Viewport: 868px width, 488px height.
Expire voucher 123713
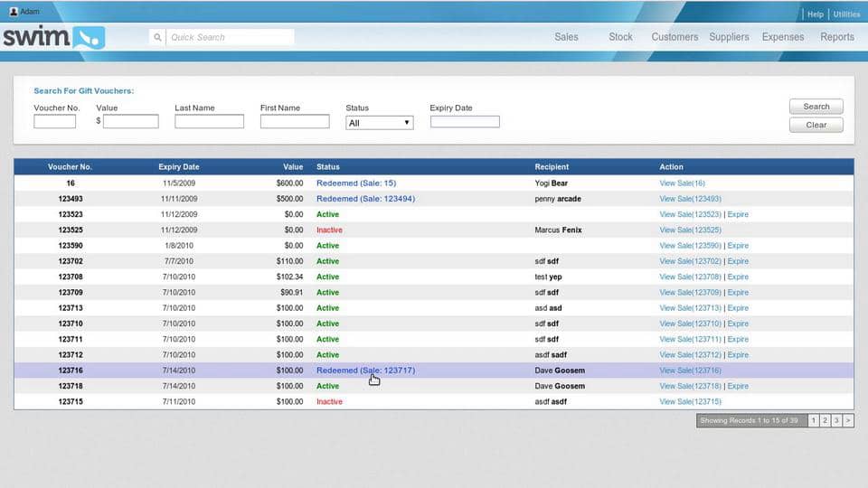(738, 308)
